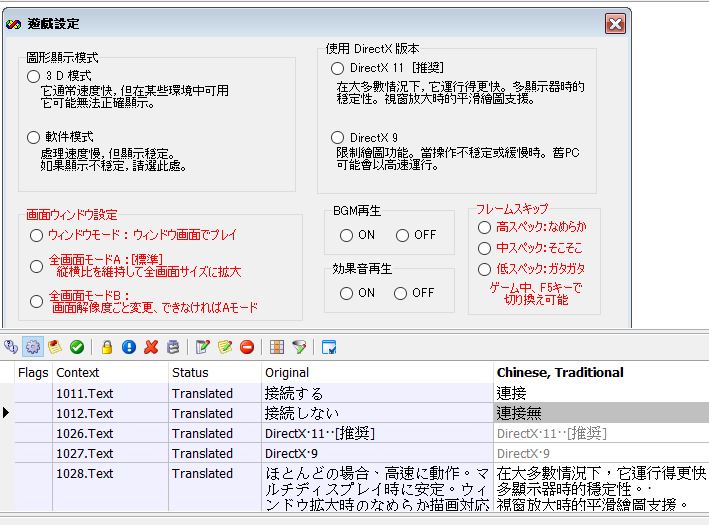Viewport: 709px width, 525px height.
Task: Sort by the Flags column header
Action: [x=33, y=373]
